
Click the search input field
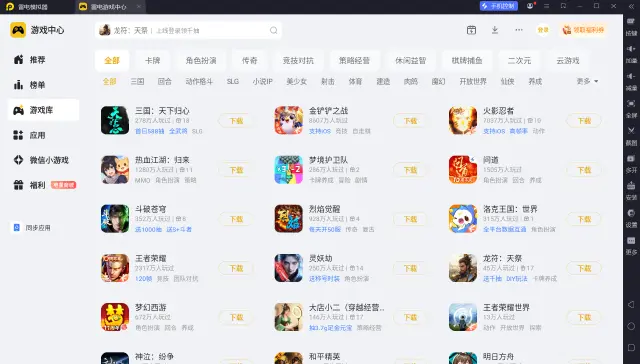[188, 30]
